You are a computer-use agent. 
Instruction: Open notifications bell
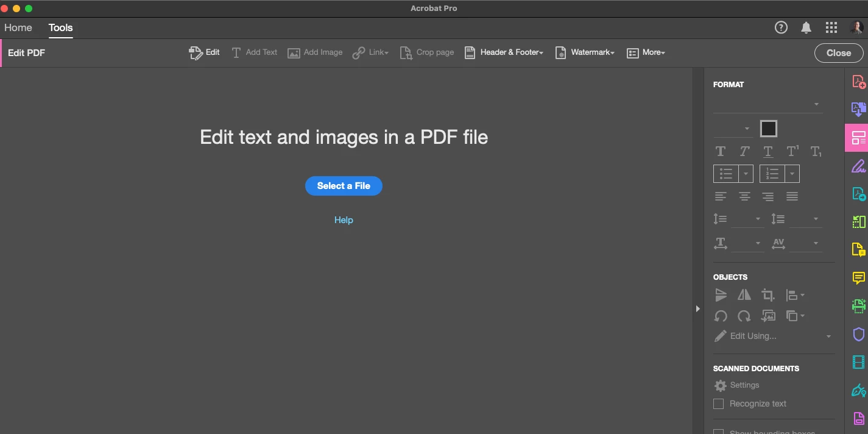[x=806, y=27]
